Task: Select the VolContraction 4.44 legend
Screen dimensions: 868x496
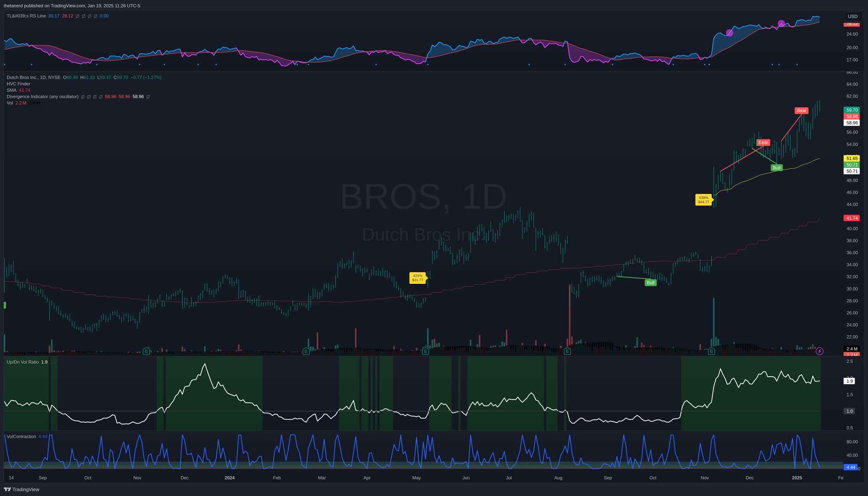Action: (x=27, y=437)
